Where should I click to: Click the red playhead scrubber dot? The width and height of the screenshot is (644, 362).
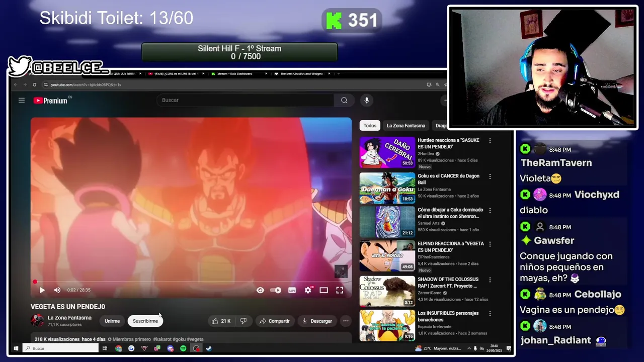click(35, 282)
